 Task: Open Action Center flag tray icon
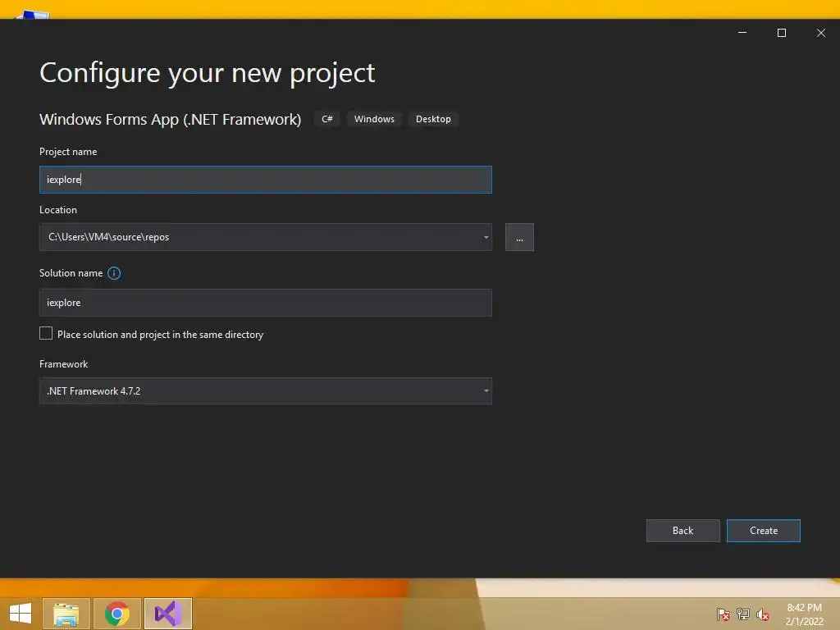tap(724, 614)
